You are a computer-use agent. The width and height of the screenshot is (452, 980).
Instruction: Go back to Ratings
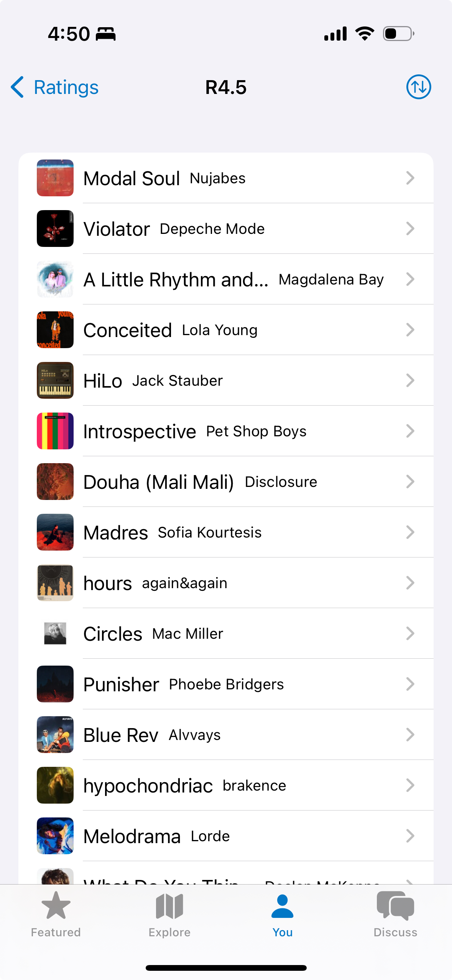66,87
